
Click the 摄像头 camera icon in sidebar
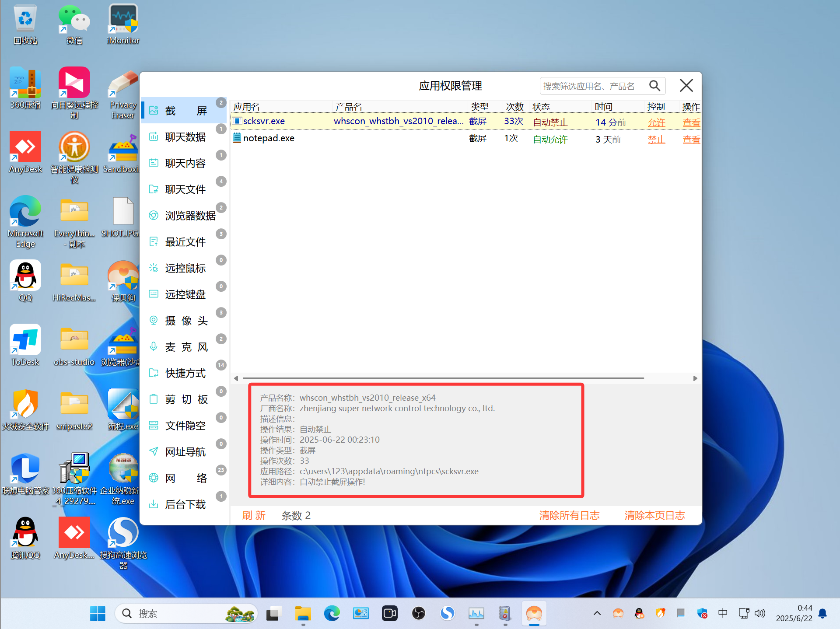tap(154, 320)
